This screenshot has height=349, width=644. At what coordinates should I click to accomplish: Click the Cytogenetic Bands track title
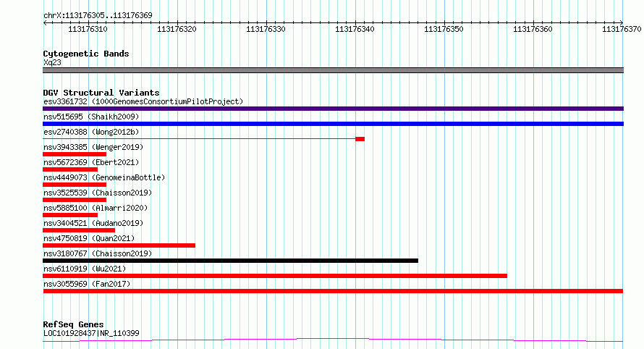(x=86, y=54)
